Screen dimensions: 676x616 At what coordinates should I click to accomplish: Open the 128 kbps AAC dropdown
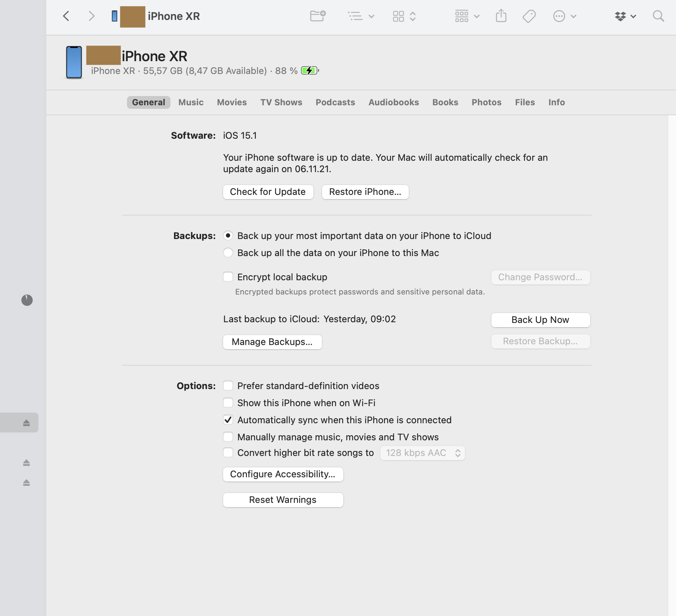pos(423,453)
